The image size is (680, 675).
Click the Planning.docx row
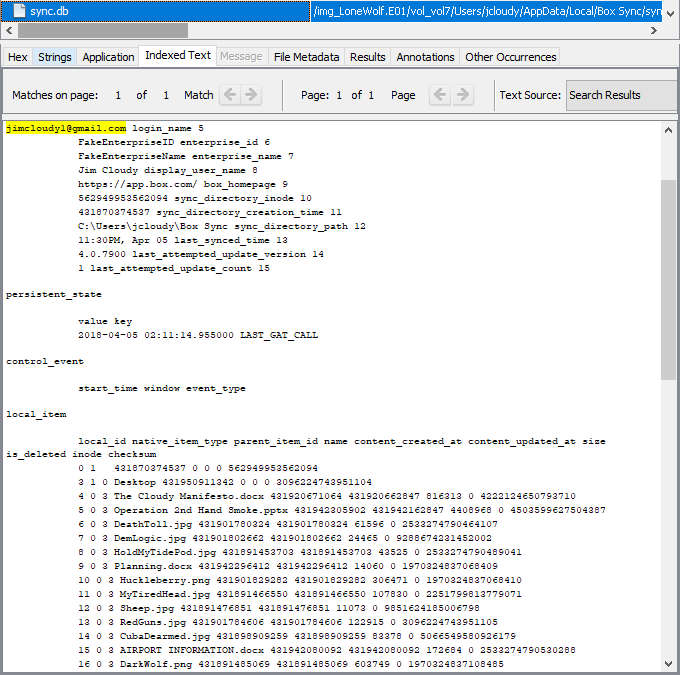[x=288, y=566]
